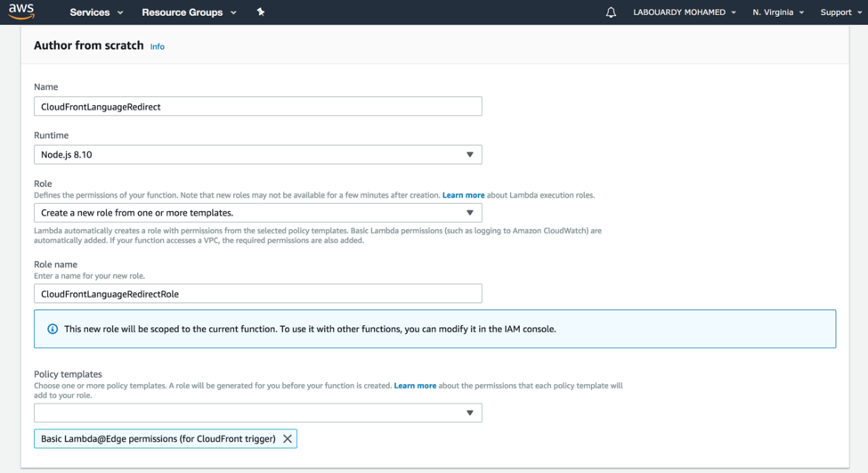
Task: Go to AWS console home via logo
Action: pyautogui.click(x=21, y=12)
